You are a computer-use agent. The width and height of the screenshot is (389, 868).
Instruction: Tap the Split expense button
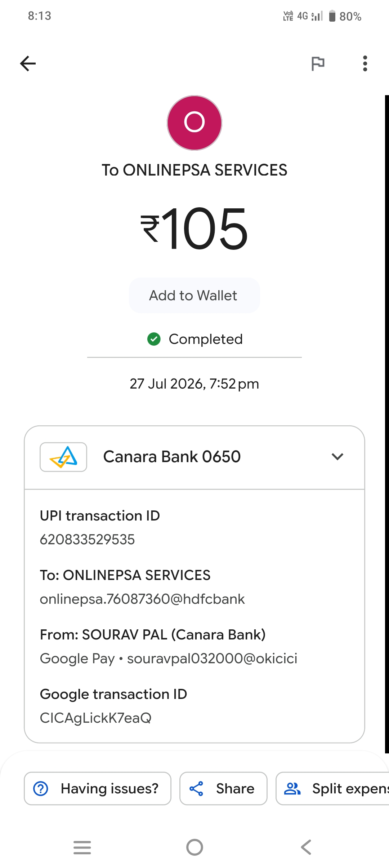tap(332, 788)
